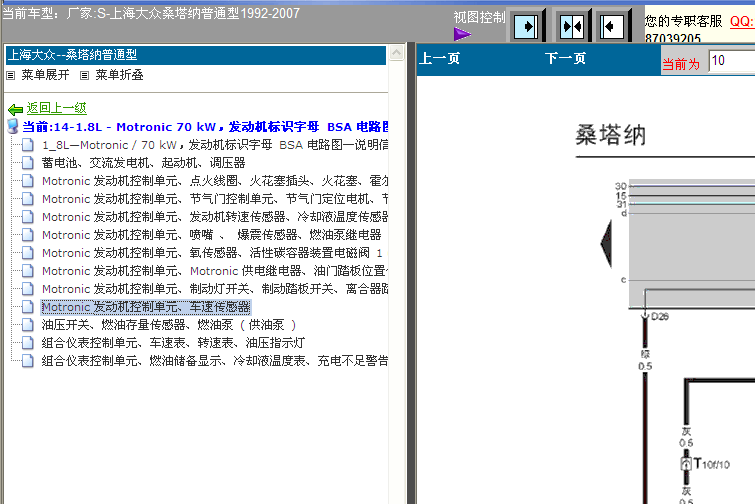The width and height of the screenshot is (755, 504).
Task: Click document icon beside 点火线圈 entry
Action: tap(28, 181)
